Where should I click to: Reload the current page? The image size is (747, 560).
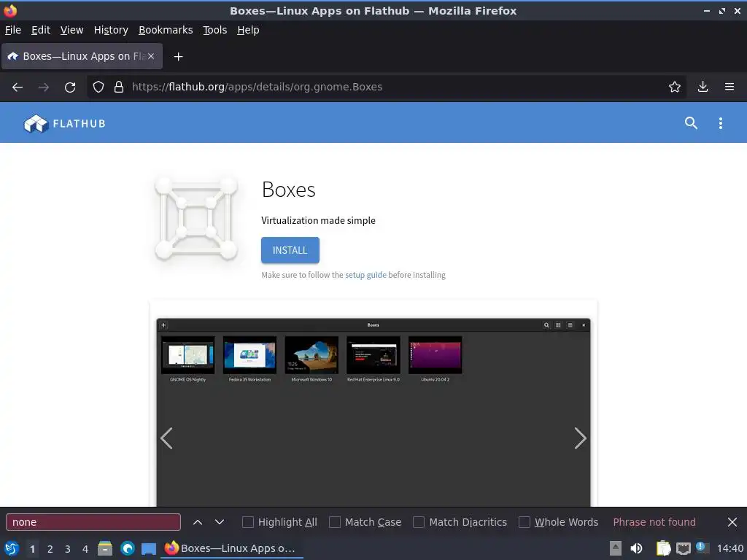coord(70,87)
